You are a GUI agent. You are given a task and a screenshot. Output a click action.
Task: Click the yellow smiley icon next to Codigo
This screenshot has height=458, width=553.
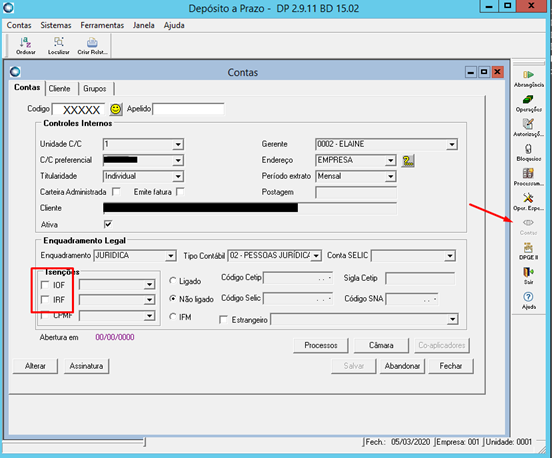[116, 109]
